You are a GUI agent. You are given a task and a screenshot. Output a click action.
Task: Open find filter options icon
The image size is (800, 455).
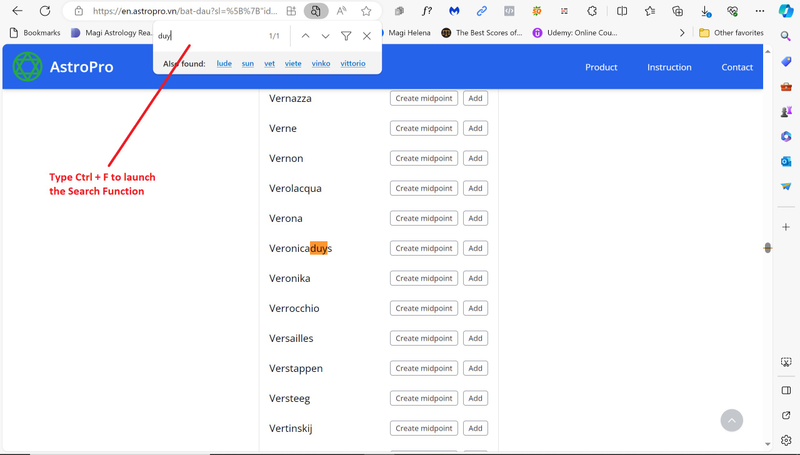[x=346, y=36]
